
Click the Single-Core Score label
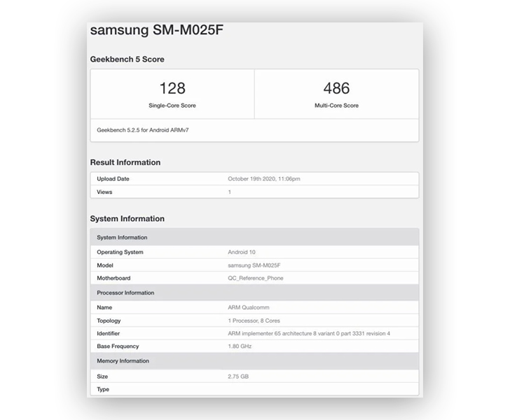click(x=172, y=105)
